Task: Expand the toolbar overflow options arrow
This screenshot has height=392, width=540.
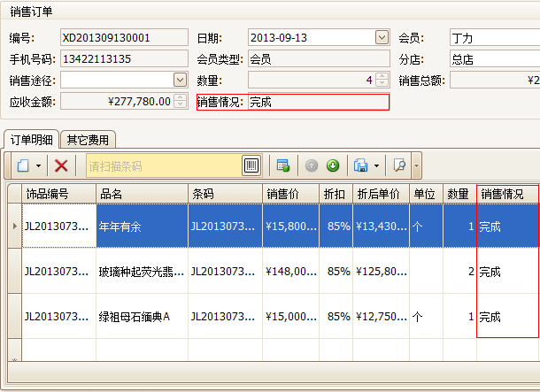Action: (416, 165)
